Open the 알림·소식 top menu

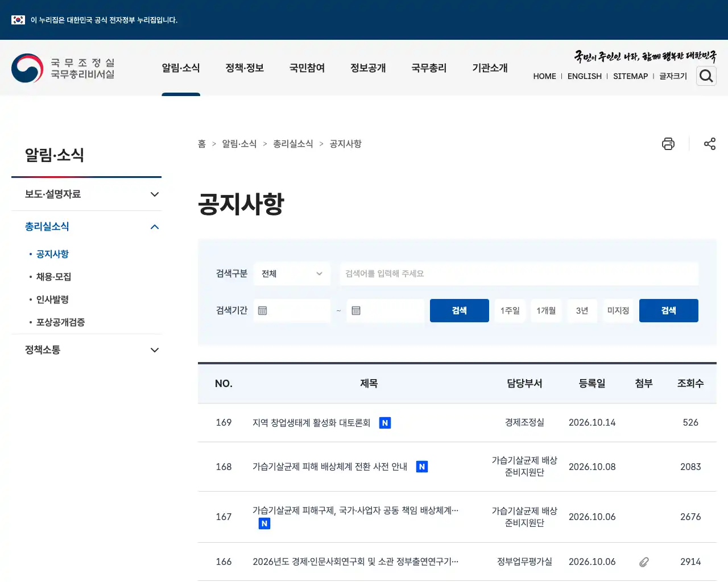coord(181,68)
